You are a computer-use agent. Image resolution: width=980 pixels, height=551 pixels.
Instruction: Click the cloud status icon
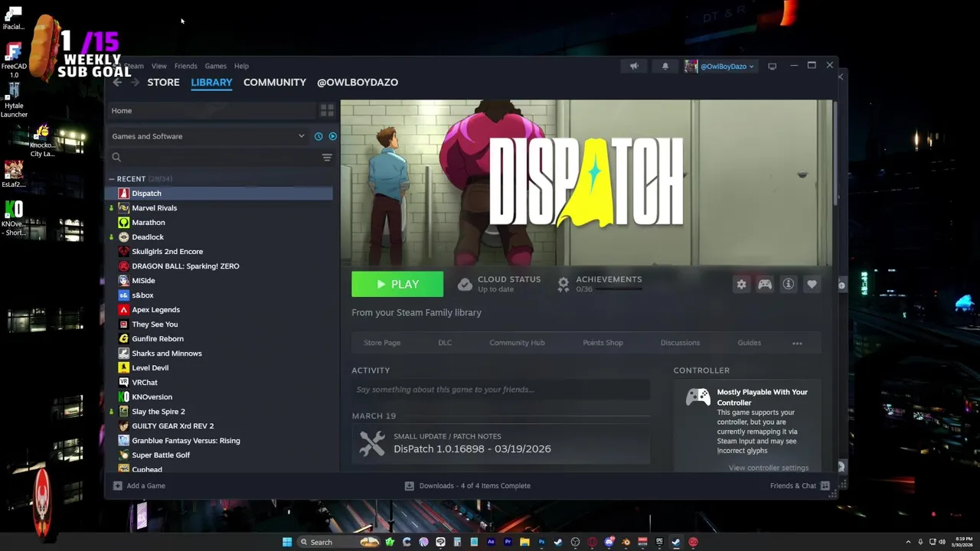[x=465, y=284]
